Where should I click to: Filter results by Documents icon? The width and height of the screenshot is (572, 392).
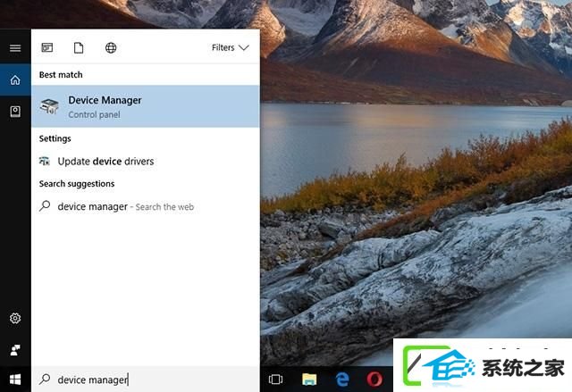click(79, 47)
